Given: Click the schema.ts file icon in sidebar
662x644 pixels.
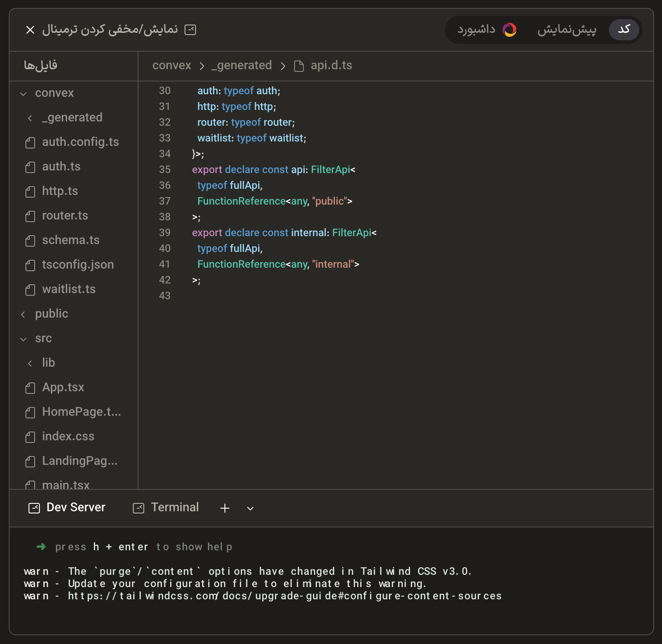Looking at the screenshot, I should click(30, 241).
